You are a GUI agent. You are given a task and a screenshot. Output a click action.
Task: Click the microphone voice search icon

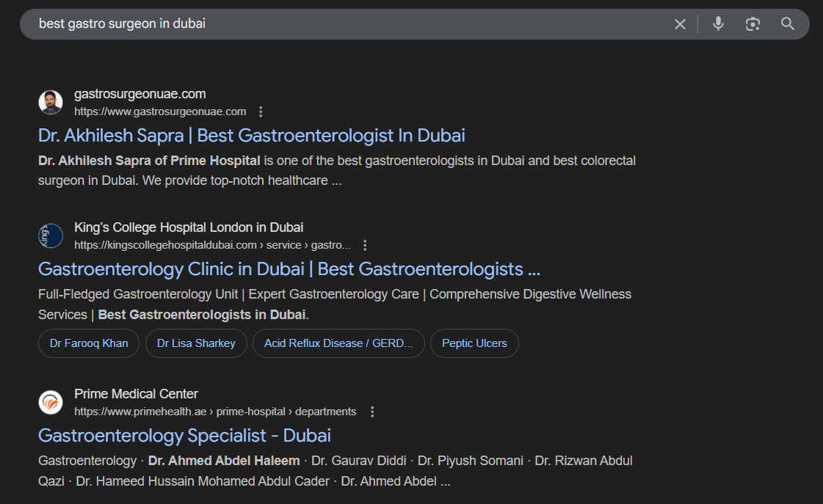[x=717, y=23]
